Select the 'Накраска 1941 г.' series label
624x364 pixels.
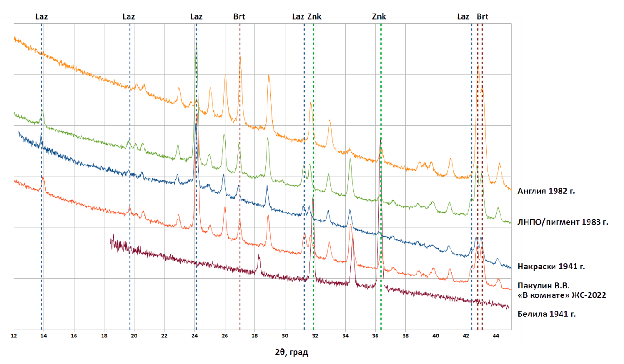pyautogui.click(x=551, y=267)
